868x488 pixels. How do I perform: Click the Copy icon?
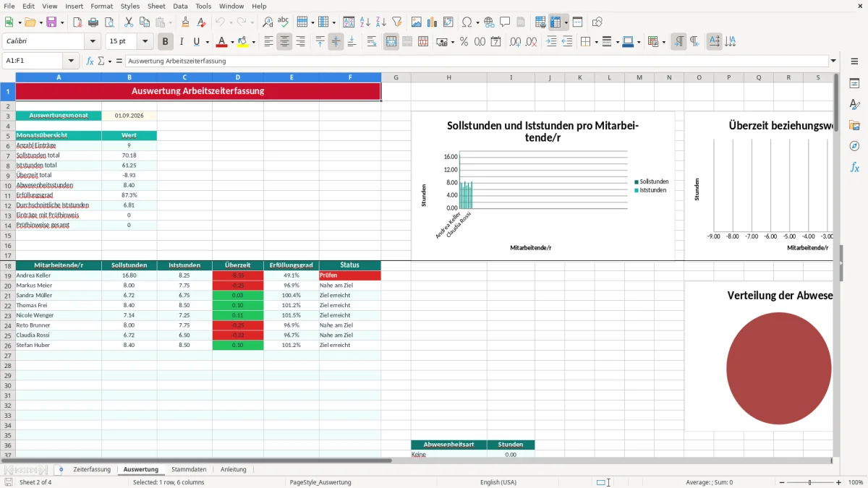[x=145, y=22]
